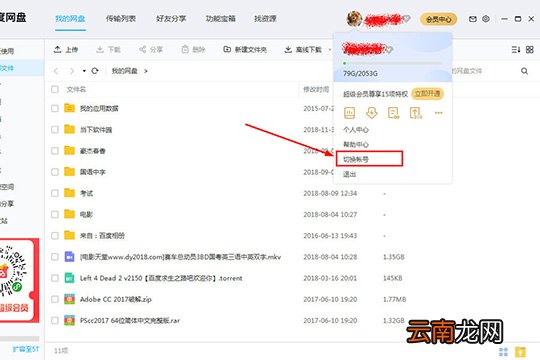Click the 新建文件夹 button
The height and width of the screenshot is (360, 540).
(x=245, y=50)
